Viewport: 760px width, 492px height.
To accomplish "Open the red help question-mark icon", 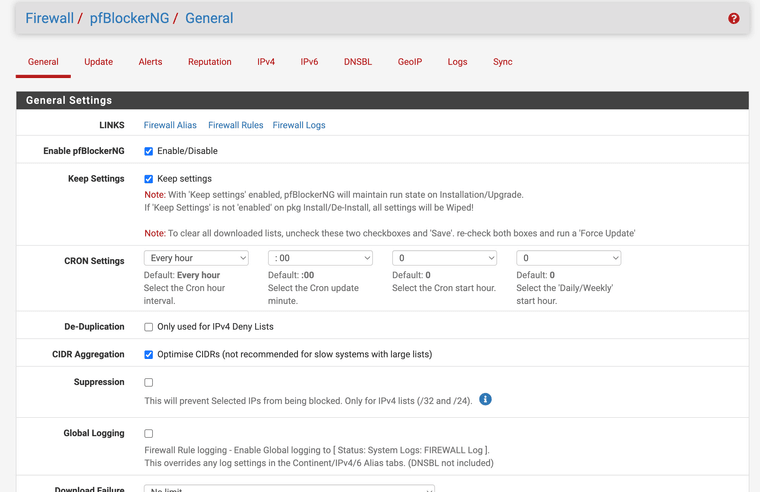I will pyautogui.click(x=733, y=18).
